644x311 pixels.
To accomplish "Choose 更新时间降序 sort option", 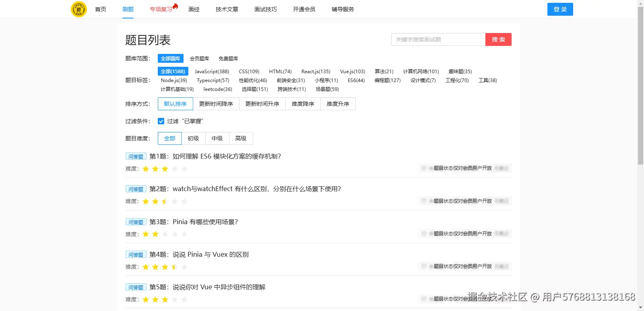I will coord(216,104).
